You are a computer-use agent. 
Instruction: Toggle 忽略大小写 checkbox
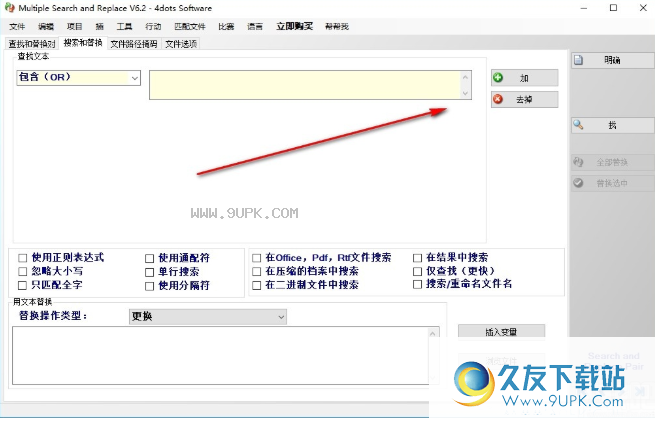click(23, 271)
